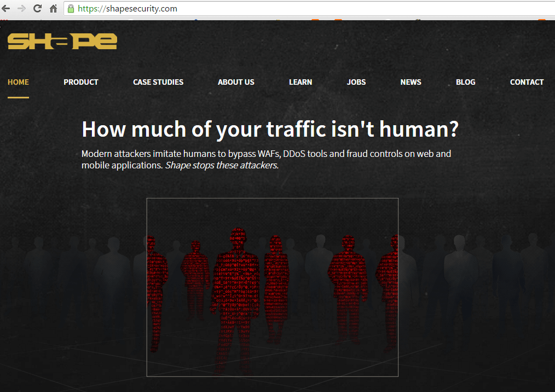Go to the browser home page icon

point(53,9)
